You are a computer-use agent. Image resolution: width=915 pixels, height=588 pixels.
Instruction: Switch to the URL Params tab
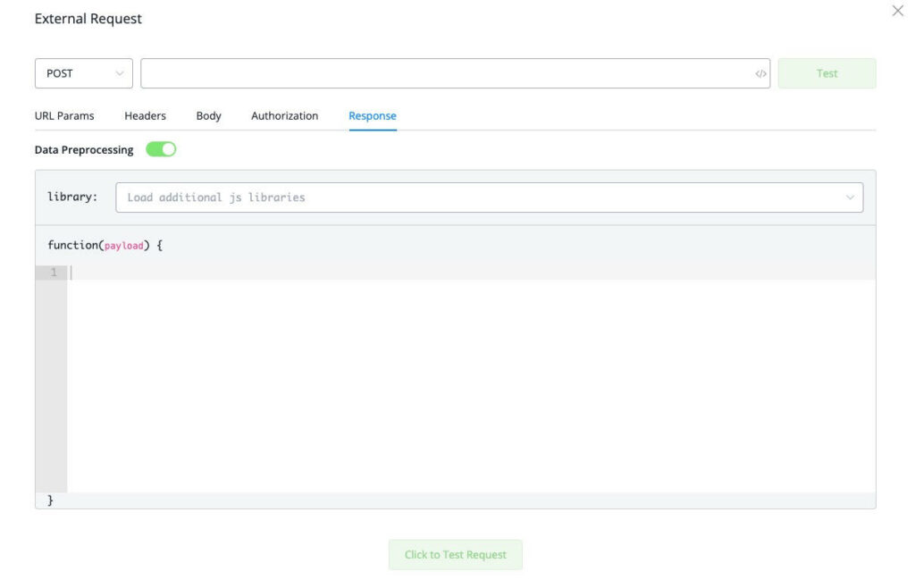pos(64,116)
